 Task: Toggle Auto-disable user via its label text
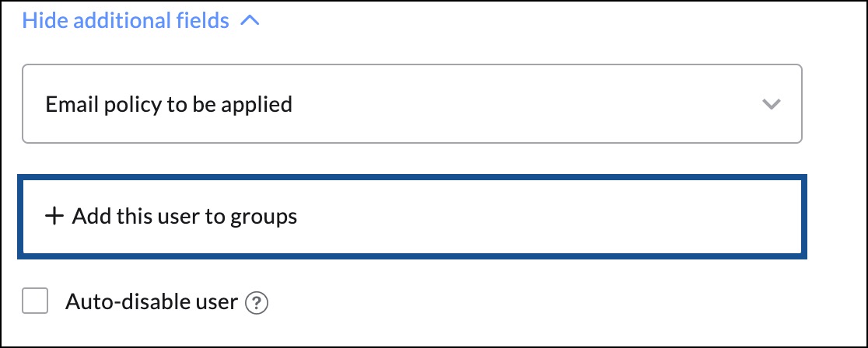[x=152, y=302]
